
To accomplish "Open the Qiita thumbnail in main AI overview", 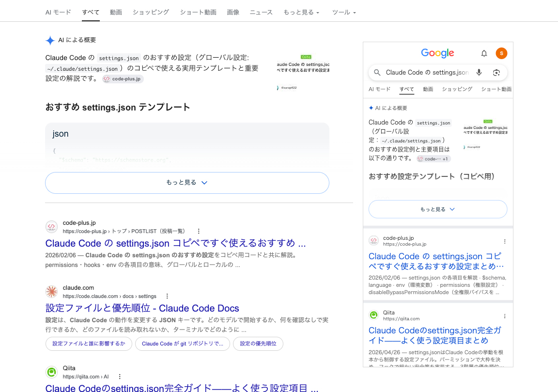I will click(303, 72).
